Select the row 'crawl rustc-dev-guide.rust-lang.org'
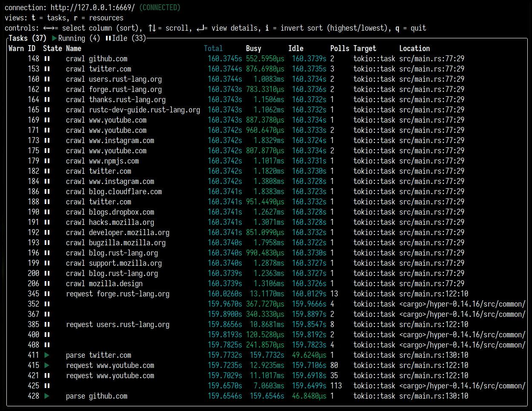Screen dimensions: 532x411 coord(267,110)
